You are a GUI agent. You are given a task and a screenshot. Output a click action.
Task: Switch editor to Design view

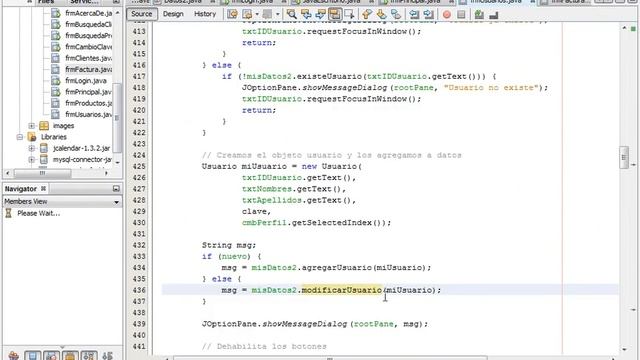pyautogui.click(x=173, y=14)
